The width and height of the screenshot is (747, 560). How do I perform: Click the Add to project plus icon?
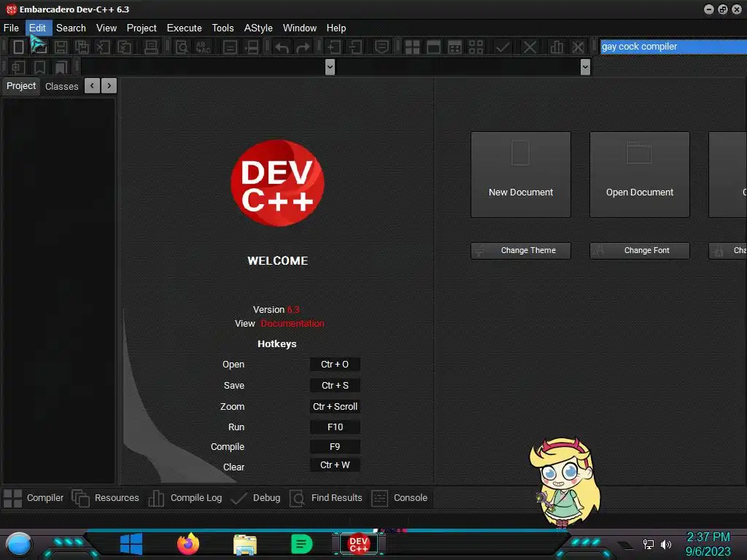(x=334, y=47)
